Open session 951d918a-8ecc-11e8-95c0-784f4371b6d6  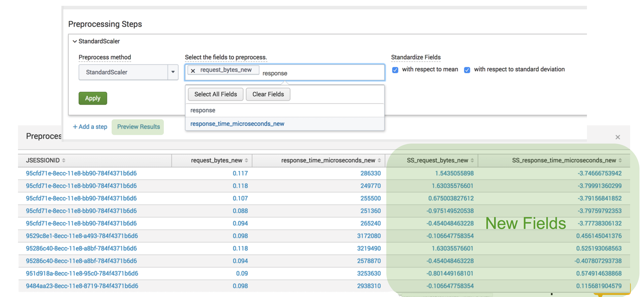click(x=82, y=273)
